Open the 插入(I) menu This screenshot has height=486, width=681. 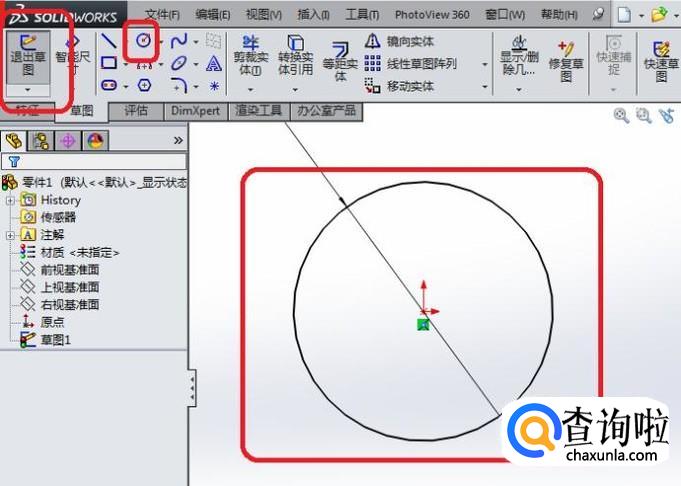click(313, 15)
